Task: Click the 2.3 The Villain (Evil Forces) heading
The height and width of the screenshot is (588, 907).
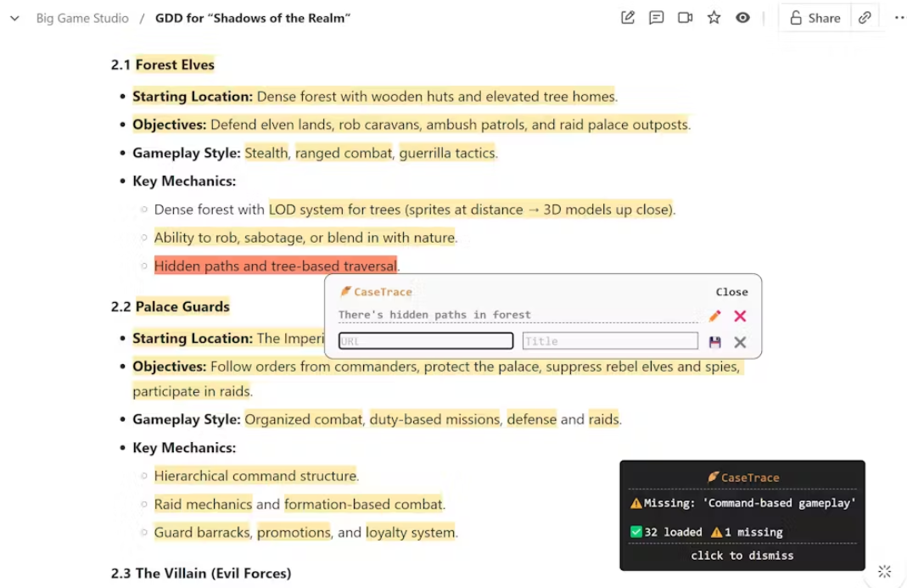Action: [x=201, y=573]
